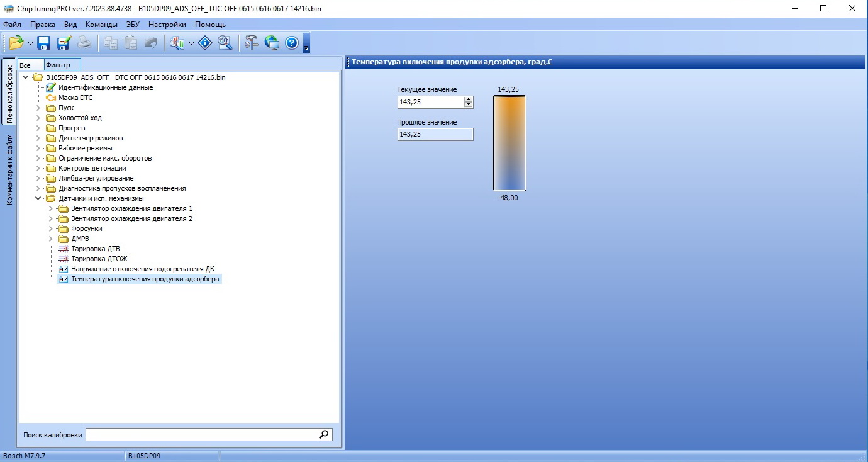The height and width of the screenshot is (462, 868).
Task: Click the blue diamond info icon
Action: pyautogui.click(x=204, y=43)
